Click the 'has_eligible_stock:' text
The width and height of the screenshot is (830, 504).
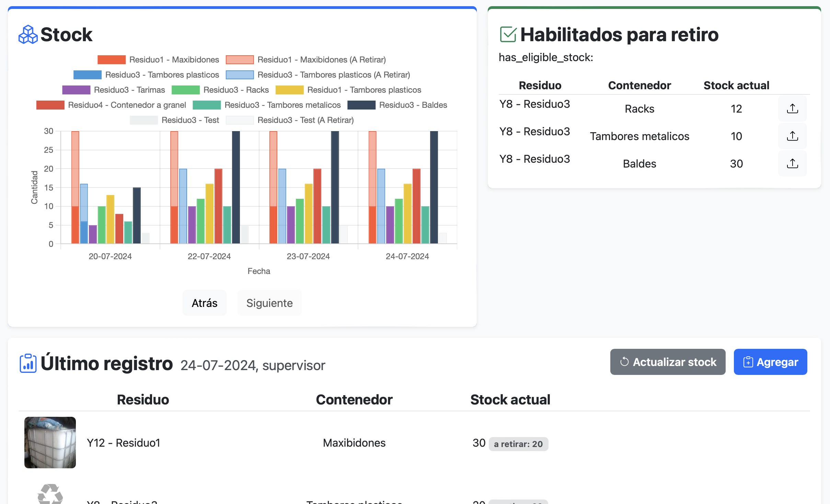(x=546, y=57)
